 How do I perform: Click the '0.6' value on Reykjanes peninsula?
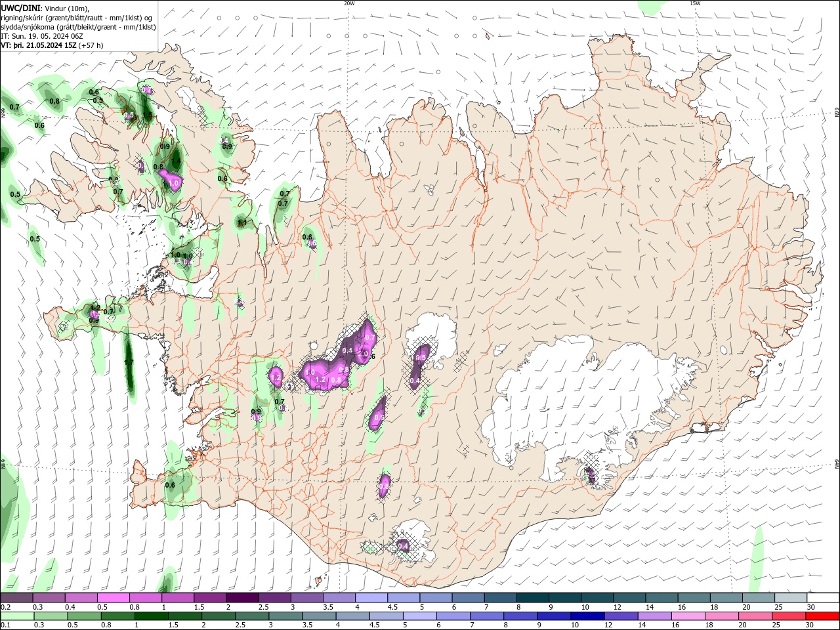click(170, 485)
